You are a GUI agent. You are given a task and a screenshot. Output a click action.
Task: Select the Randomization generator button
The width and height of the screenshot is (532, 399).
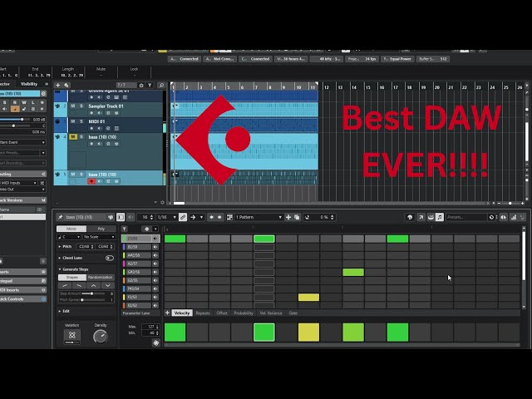101,277
